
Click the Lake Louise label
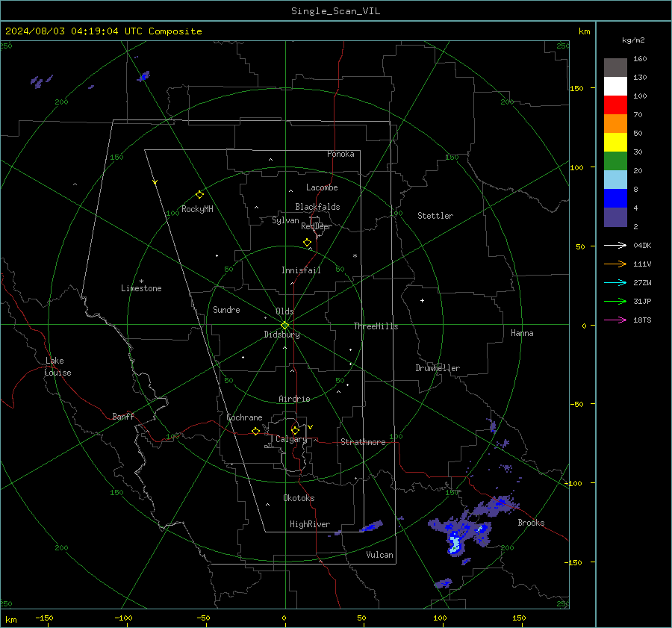click(x=57, y=367)
